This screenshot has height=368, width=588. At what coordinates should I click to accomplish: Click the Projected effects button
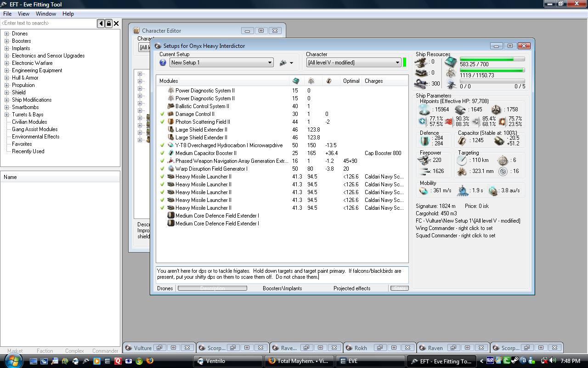tap(352, 288)
